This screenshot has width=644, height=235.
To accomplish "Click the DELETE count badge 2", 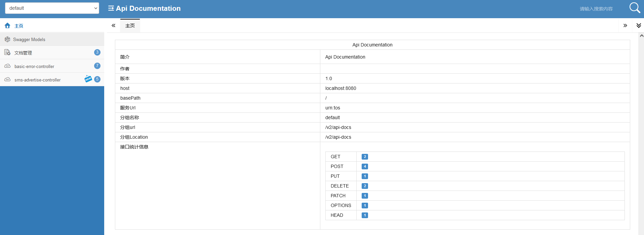I will [365, 186].
